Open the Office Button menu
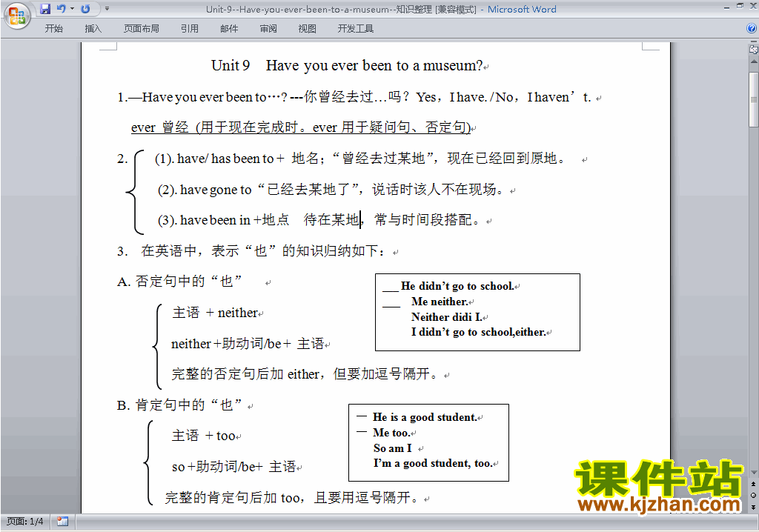This screenshot has height=532, width=759. (x=17, y=16)
